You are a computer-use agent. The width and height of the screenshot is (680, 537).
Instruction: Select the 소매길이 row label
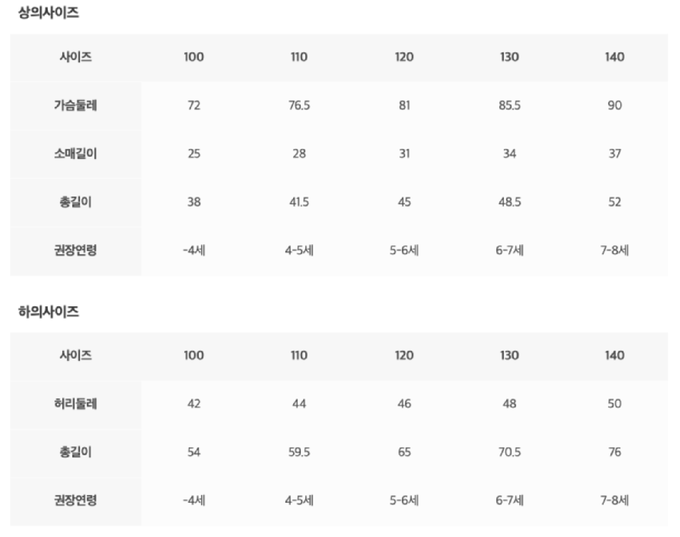[x=76, y=153]
